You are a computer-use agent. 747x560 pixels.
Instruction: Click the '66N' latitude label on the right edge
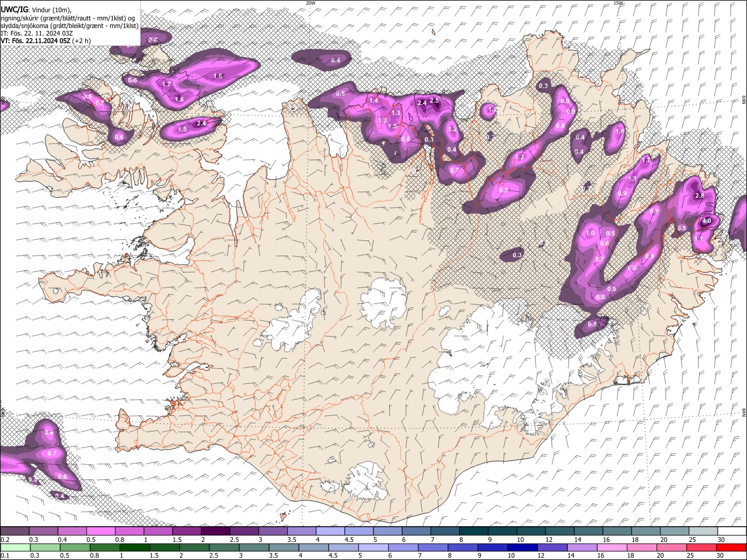point(744,100)
